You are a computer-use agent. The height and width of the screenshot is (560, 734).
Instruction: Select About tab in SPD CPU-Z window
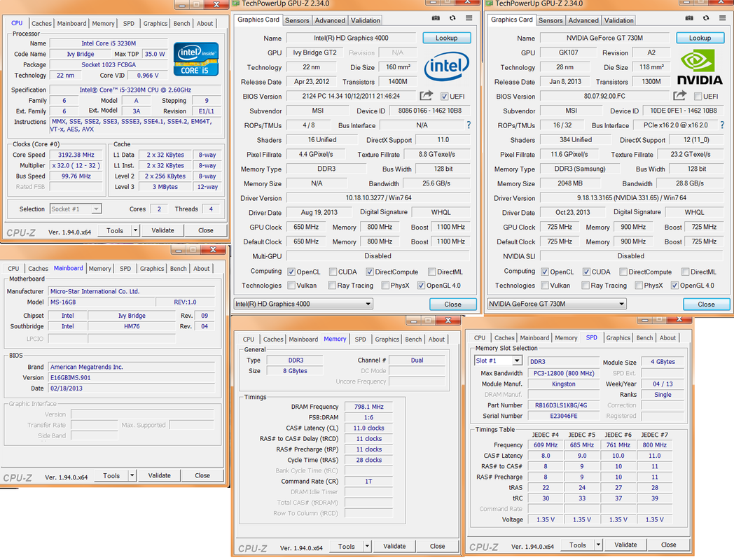pyautogui.click(x=667, y=338)
